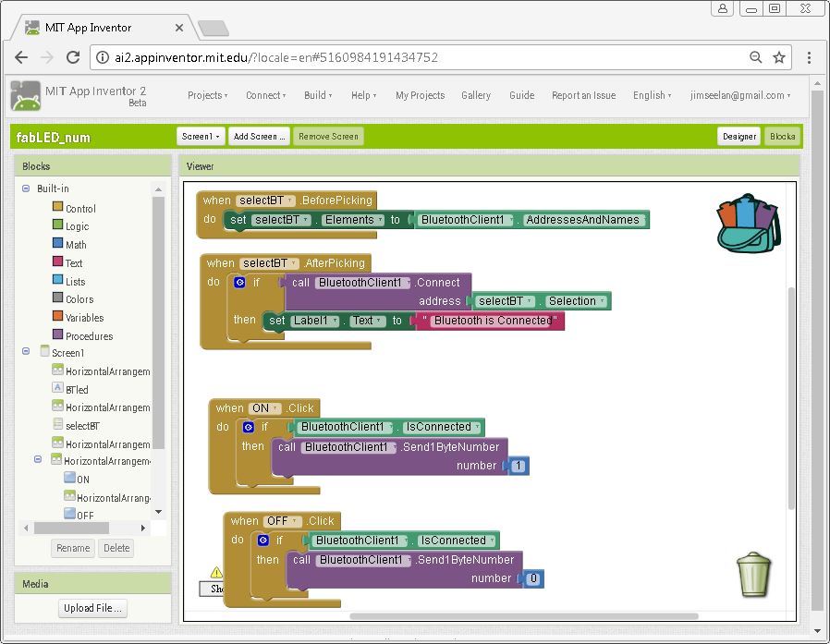The width and height of the screenshot is (830, 644).
Task: Open the Projects menu
Action: pyautogui.click(x=207, y=95)
